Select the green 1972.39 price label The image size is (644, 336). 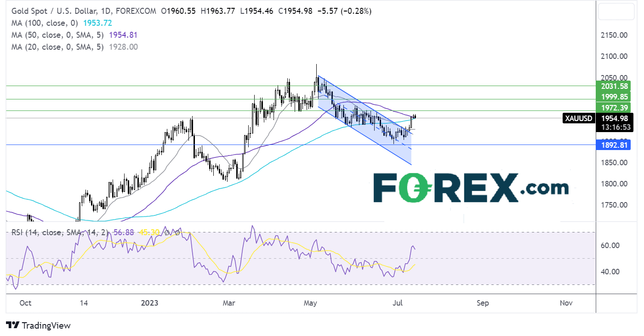[614, 108]
